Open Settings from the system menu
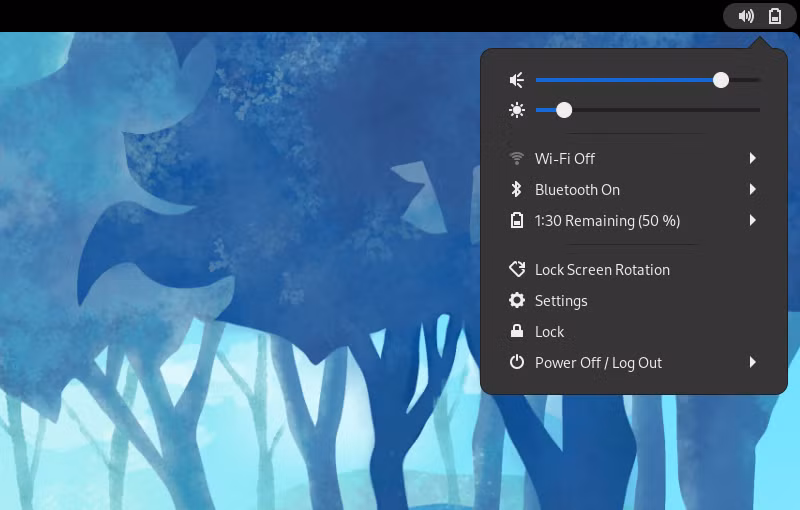 pyautogui.click(x=634, y=300)
